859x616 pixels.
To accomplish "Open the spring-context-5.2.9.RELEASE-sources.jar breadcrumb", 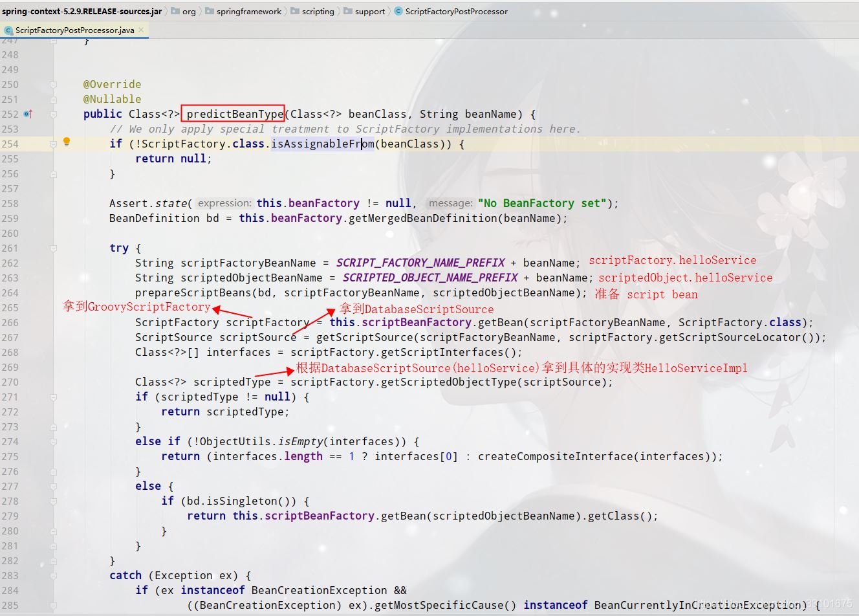I will (82, 11).
